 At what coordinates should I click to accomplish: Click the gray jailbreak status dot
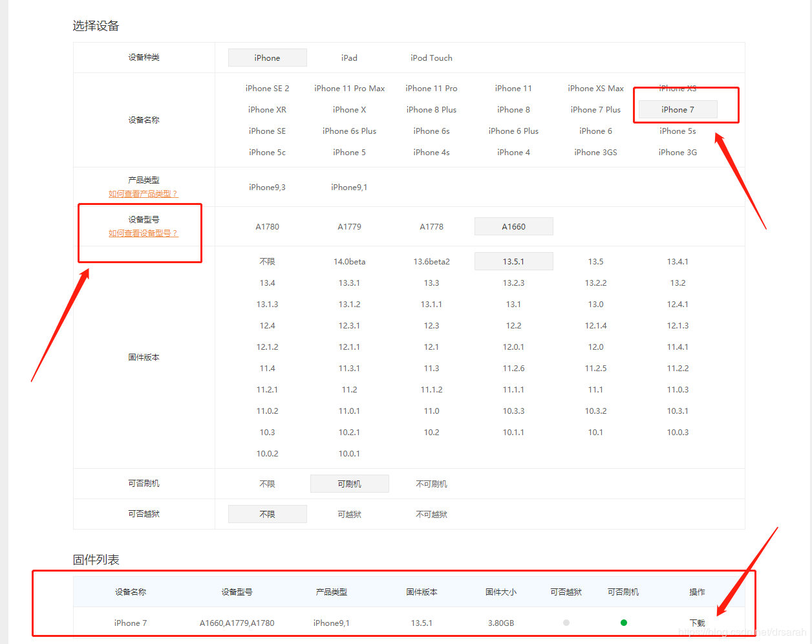point(566,623)
